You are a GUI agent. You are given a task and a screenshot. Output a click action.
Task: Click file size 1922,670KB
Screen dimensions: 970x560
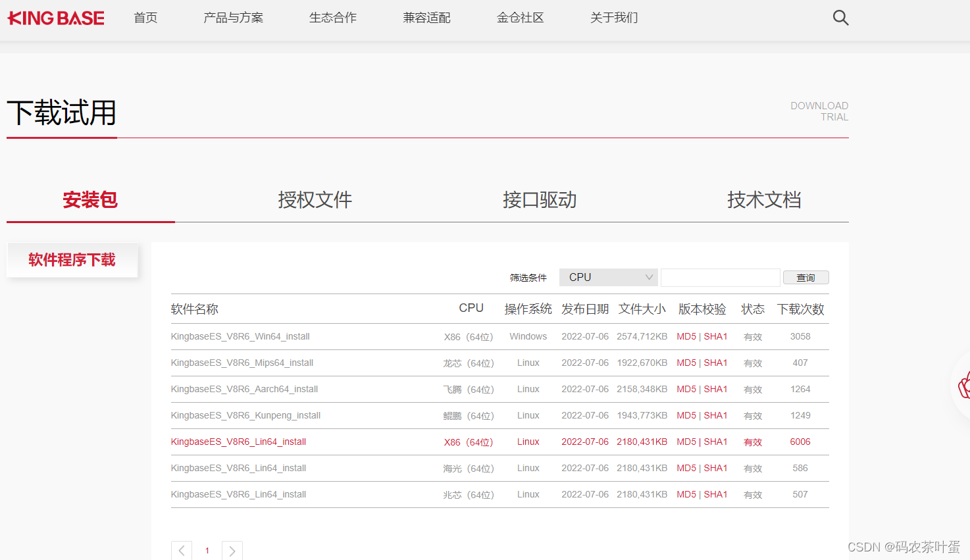tap(642, 363)
